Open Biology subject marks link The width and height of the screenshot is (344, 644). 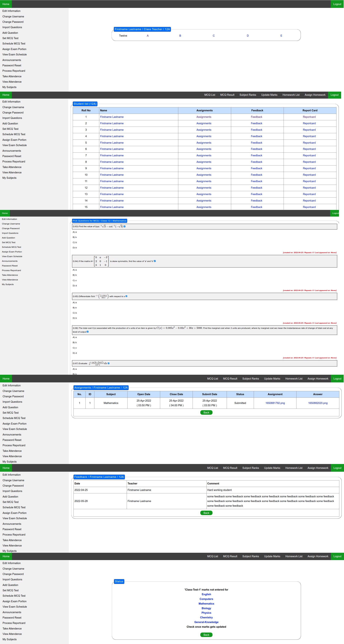206,608
